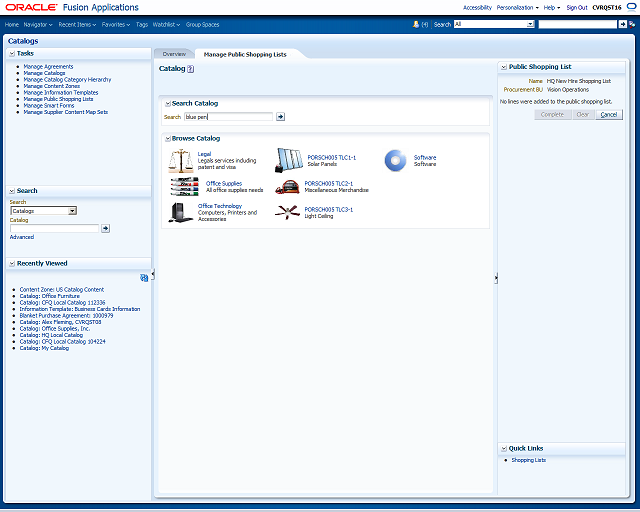The image size is (640, 512).
Task: Open the Manage Smart Forms task link
Action: point(49,105)
